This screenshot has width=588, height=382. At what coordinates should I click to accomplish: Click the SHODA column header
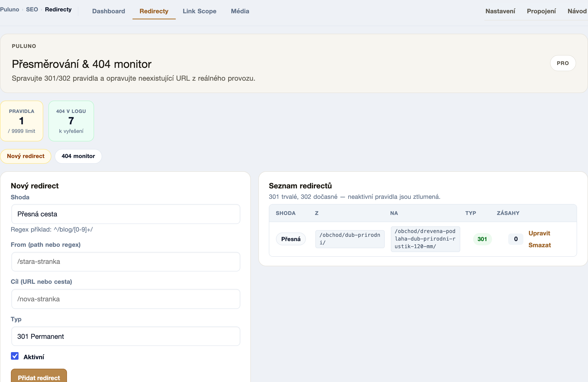pos(285,213)
